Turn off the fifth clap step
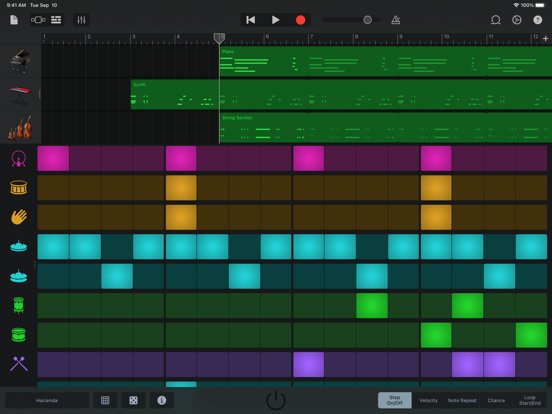This screenshot has height=414, width=552. (x=181, y=217)
